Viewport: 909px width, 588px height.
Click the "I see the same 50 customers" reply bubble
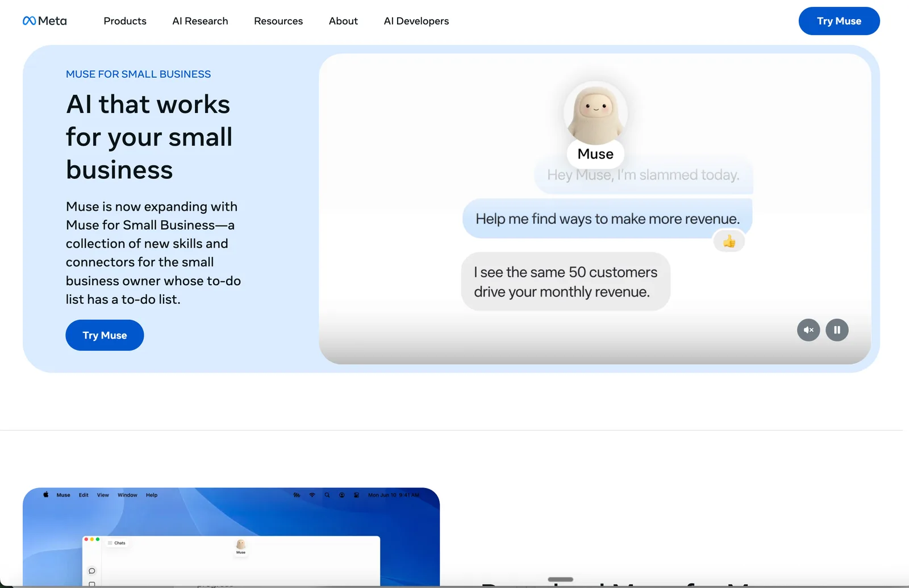point(566,282)
